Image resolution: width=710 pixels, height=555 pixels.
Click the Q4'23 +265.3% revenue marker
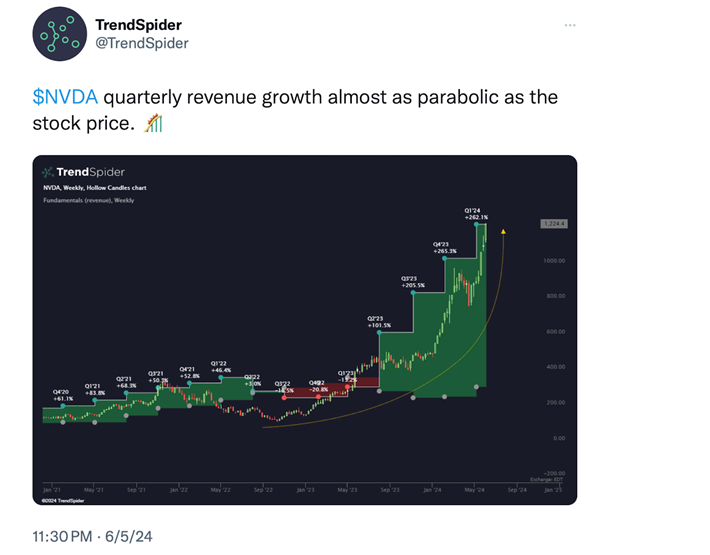click(445, 246)
